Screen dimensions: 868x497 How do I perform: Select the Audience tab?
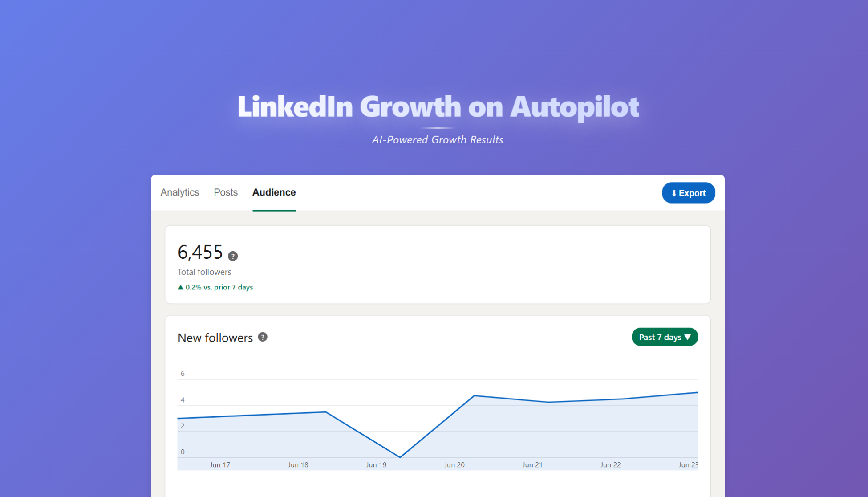274,192
